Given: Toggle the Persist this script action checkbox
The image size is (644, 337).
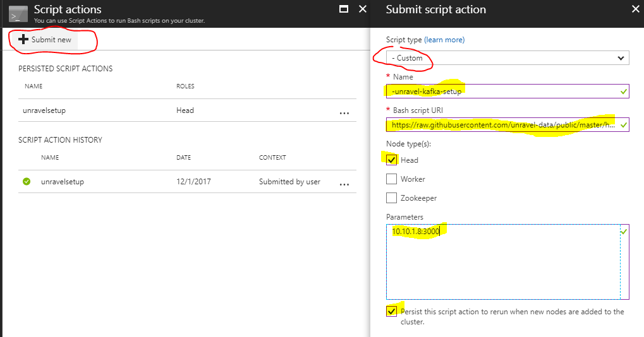Looking at the screenshot, I should tap(391, 311).
